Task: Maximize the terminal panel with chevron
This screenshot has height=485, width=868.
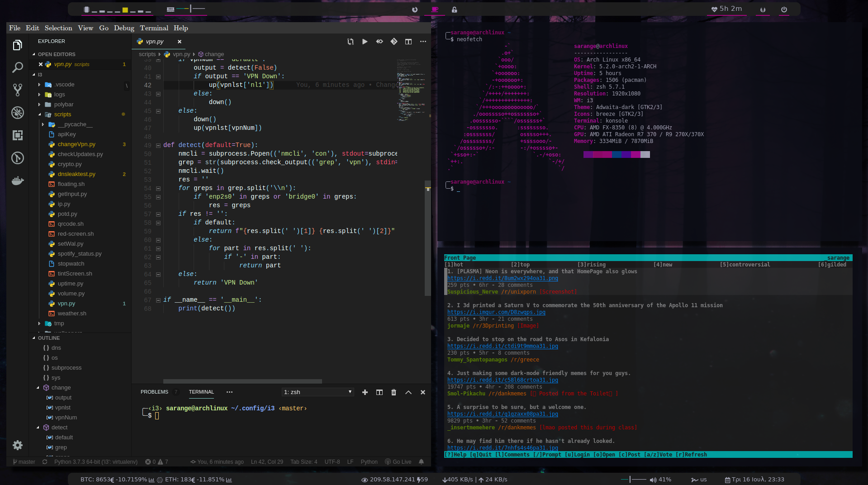Action: [408, 392]
